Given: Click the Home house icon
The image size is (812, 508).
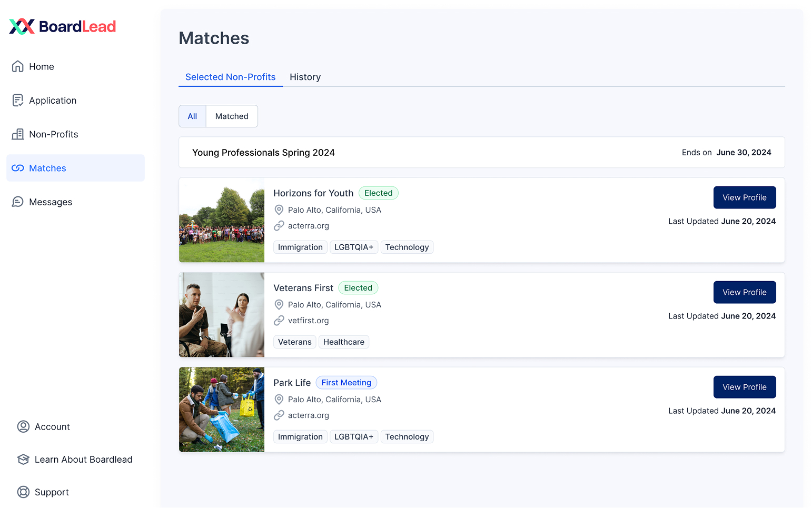Looking at the screenshot, I should tap(18, 66).
